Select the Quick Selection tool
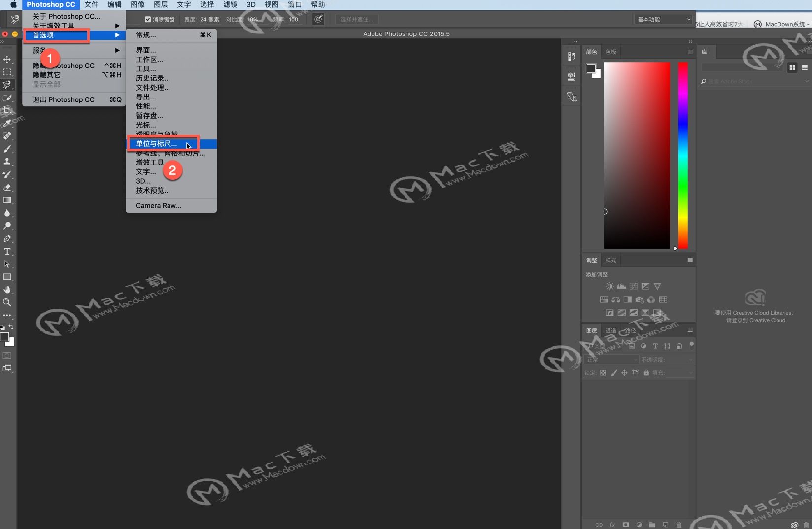 coord(7,98)
